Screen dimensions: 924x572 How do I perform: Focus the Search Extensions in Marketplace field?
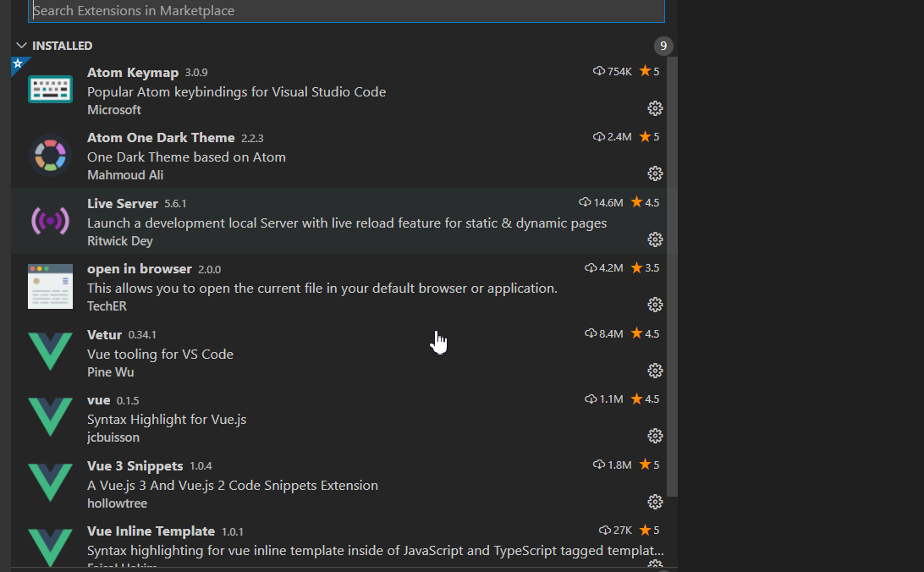347,11
